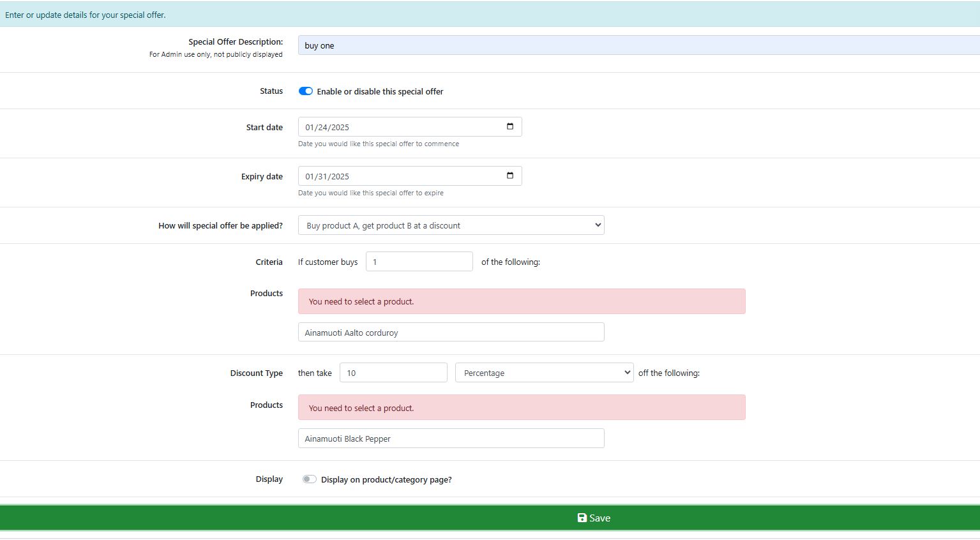
Task: Click the Ainamuoti Aalto corduroy product field
Action: tap(451, 333)
